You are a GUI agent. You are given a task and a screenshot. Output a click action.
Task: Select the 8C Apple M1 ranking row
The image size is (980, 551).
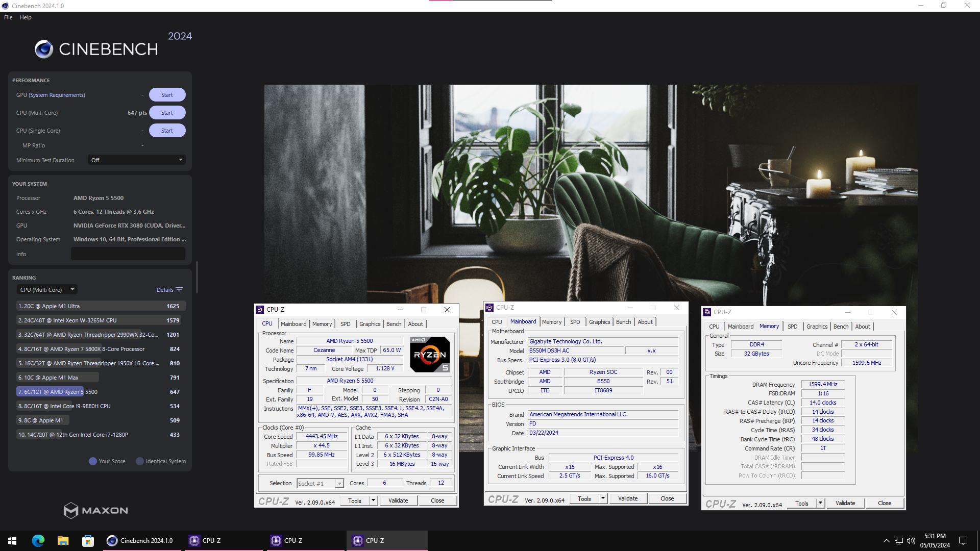(100, 420)
